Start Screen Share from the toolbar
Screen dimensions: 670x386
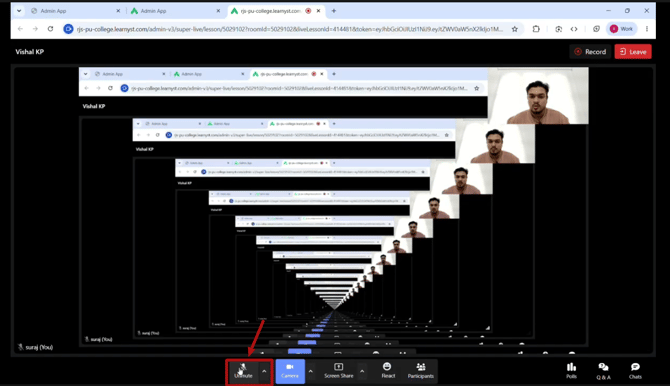coord(338,371)
